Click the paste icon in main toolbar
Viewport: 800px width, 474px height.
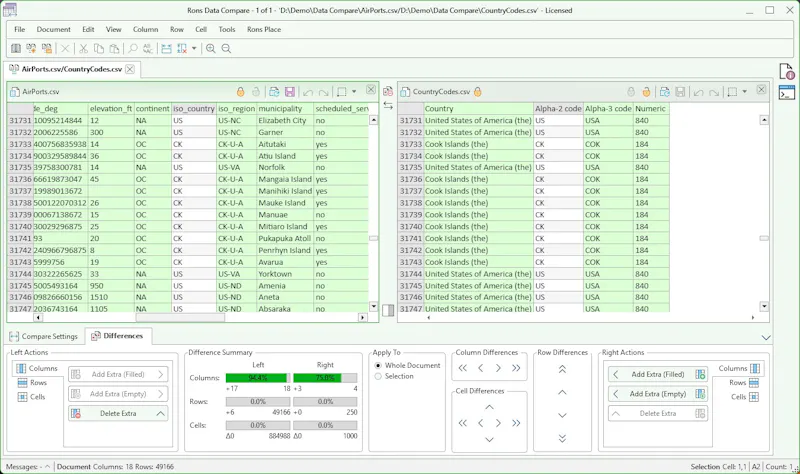[x=114, y=48]
